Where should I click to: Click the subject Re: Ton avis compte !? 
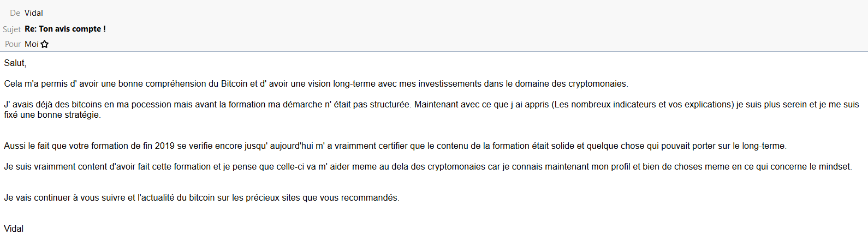click(65, 29)
